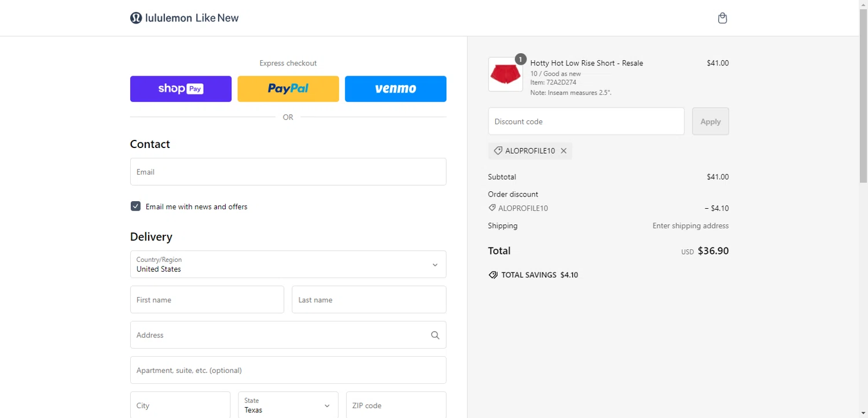Click the ZIP code field
The image size is (868, 418).
(396, 405)
